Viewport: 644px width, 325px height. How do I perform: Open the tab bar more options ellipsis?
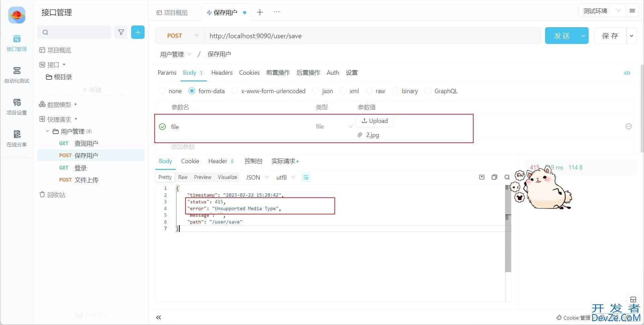pyautogui.click(x=277, y=12)
